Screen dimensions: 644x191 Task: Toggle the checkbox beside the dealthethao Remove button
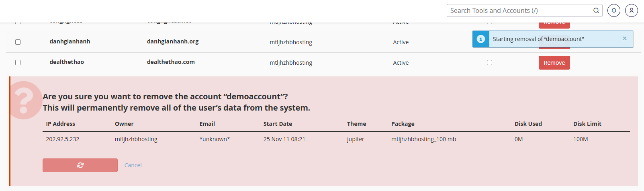pyautogui.click(x=489, y=62)
